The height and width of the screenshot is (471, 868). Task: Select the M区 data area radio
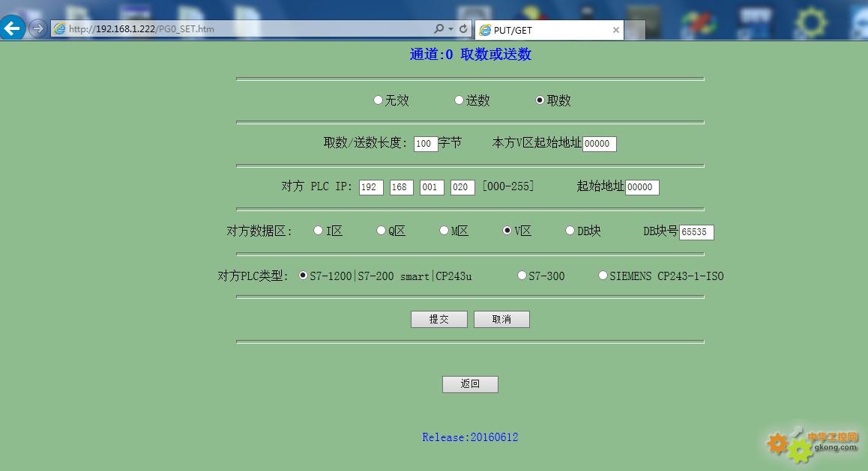(x=444, y=231)
